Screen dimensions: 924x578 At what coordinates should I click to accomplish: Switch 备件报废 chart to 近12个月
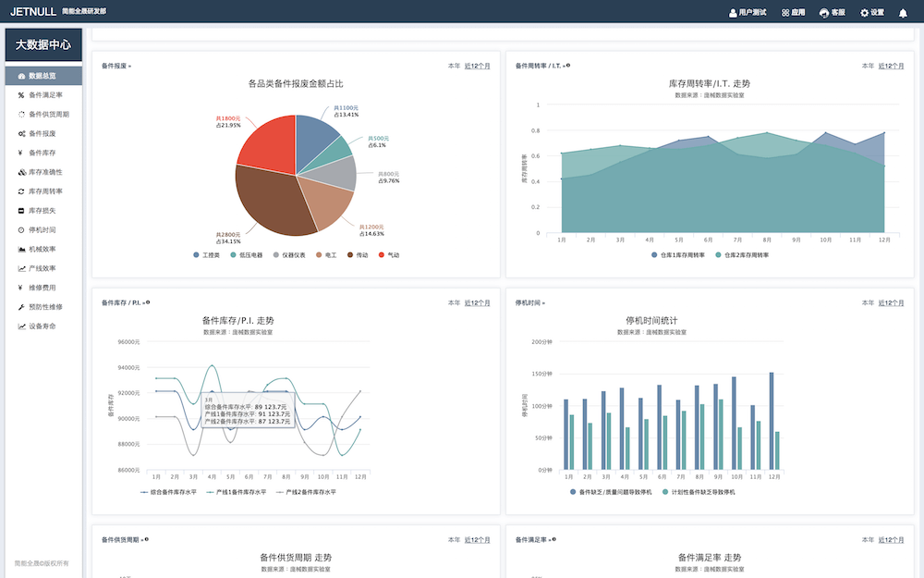click(x=477, y=67)
